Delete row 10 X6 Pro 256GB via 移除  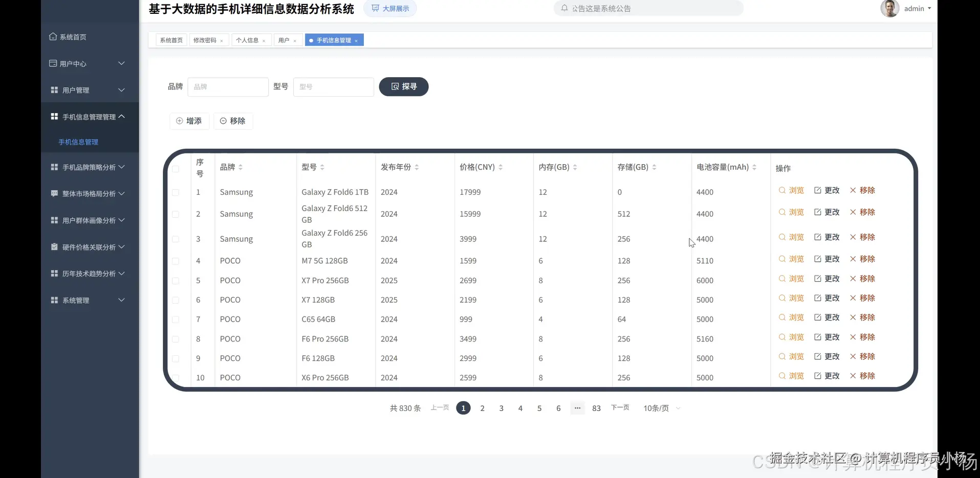click(862, 376)
